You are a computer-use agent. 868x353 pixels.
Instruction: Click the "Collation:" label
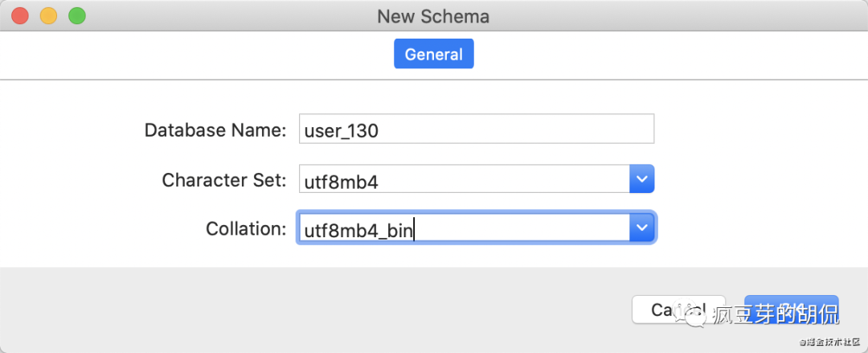coord(245,229)
